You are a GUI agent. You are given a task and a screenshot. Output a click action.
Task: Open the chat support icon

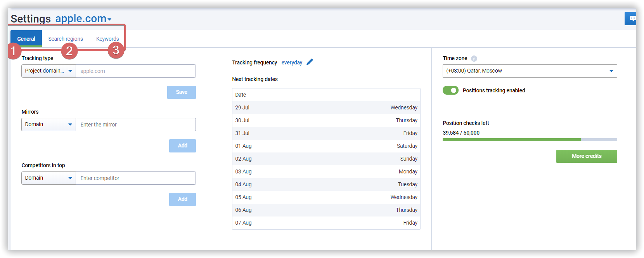[631, 19]
